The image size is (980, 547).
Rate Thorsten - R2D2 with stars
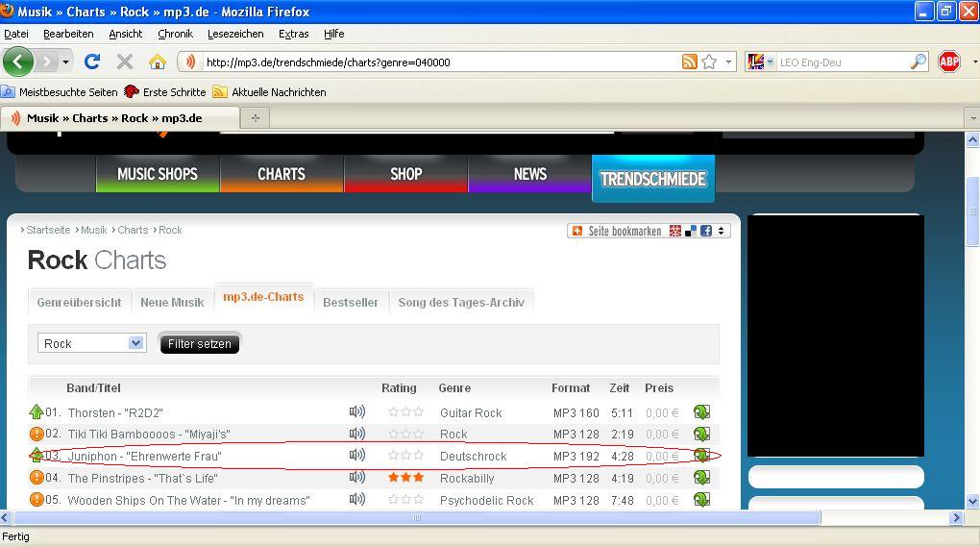pyautogui.click(x=405, y=412)
